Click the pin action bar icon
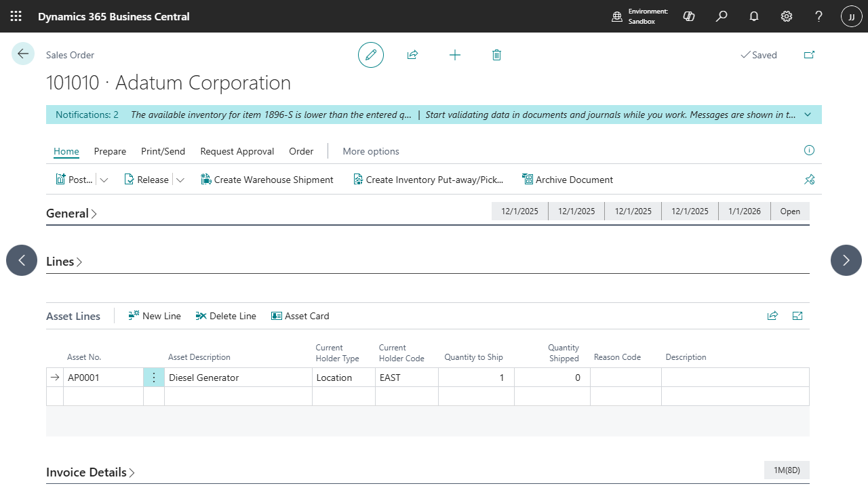 (x=809, y=180)
